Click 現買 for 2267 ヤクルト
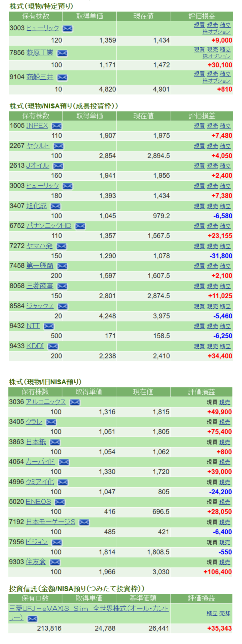The width and height of the screenshot is (242, 644). (199, 146)
